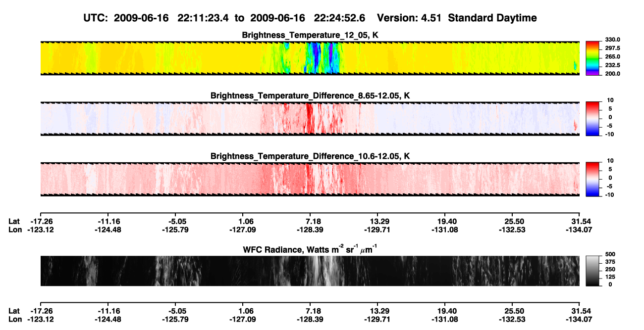Click the 500 label on the grayscale colorbar
Image resolution: width=644 pixels, height=330 pixels.
[610, 254]
